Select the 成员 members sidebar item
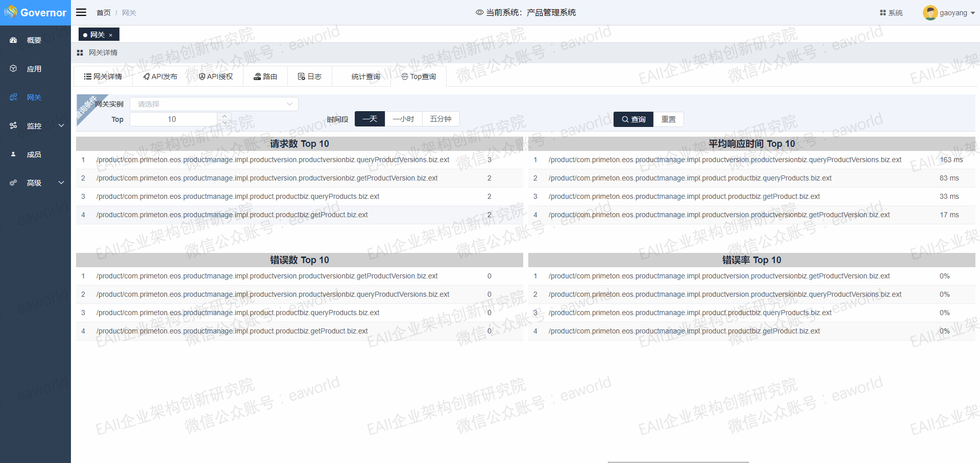980x463 pixels. pyautogui.click(x=34, y=155)
